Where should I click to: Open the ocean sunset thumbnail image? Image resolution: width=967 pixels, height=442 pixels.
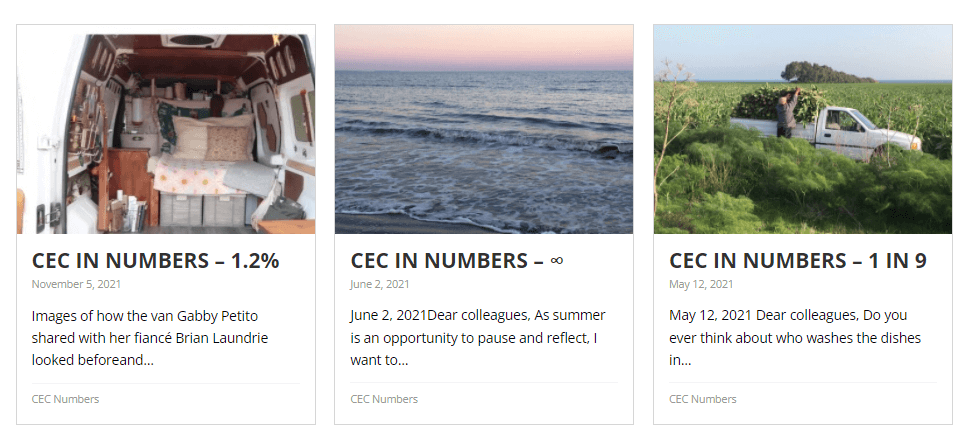[484, 129]
